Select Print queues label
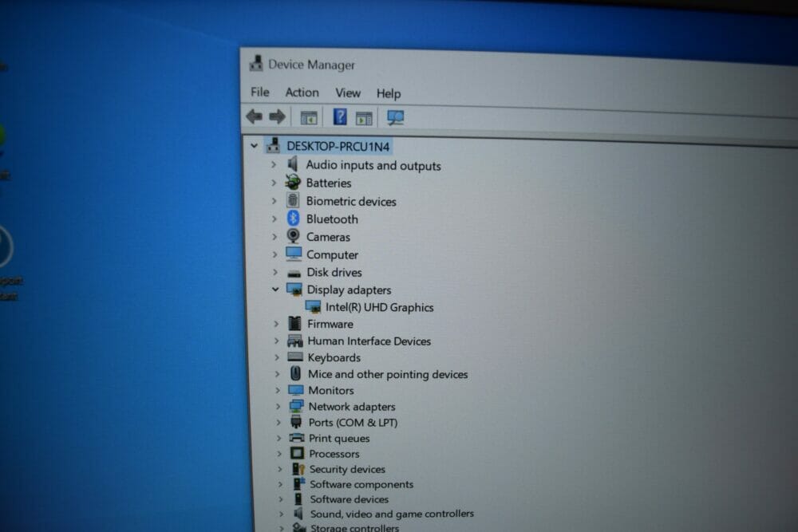 pyautogui.click(x=339, y=438)
